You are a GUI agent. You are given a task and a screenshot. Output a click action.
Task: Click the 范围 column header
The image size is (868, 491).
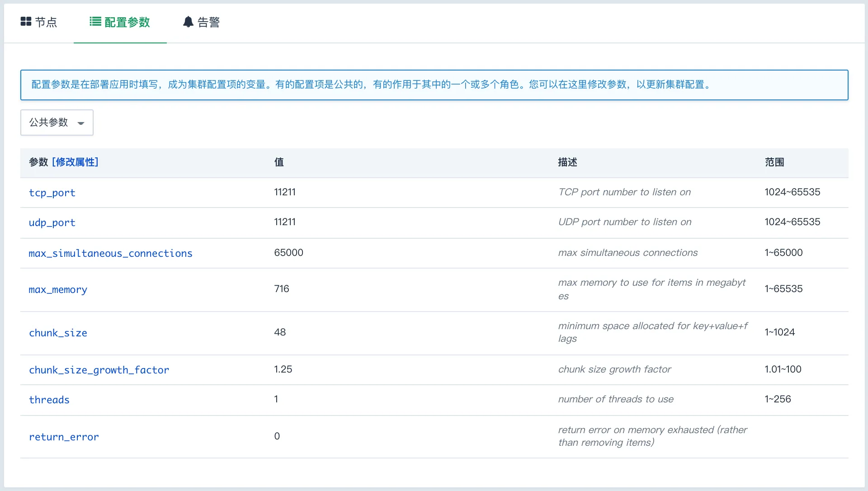tap(774, 162)
